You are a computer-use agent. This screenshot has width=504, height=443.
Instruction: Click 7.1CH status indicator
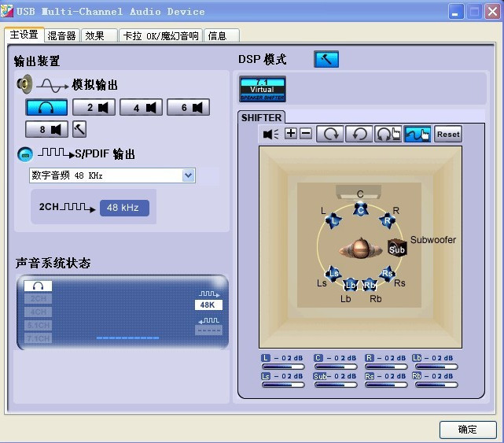tap(38, 338)
